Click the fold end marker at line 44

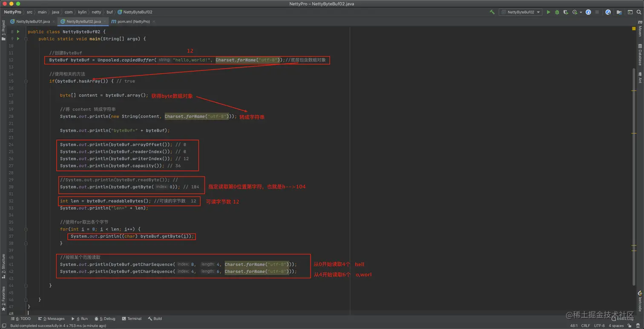click(x=26, y=286)
